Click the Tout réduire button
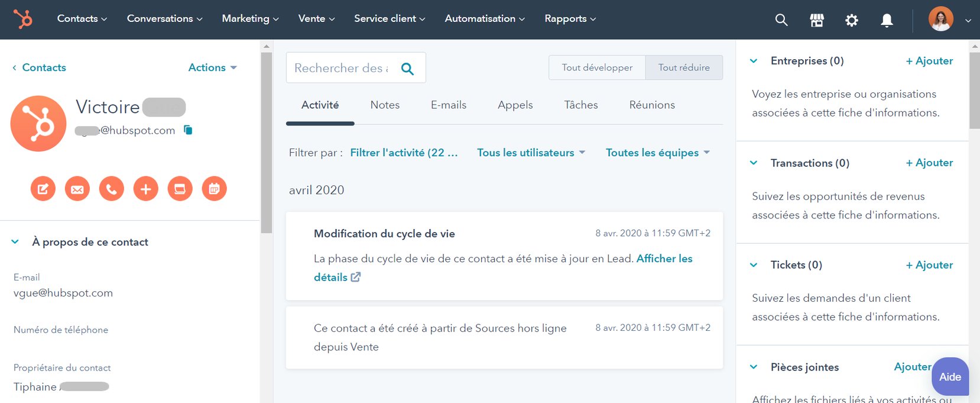Image resolution: width=980 pixels, height=403 pixels. (684, 67)
